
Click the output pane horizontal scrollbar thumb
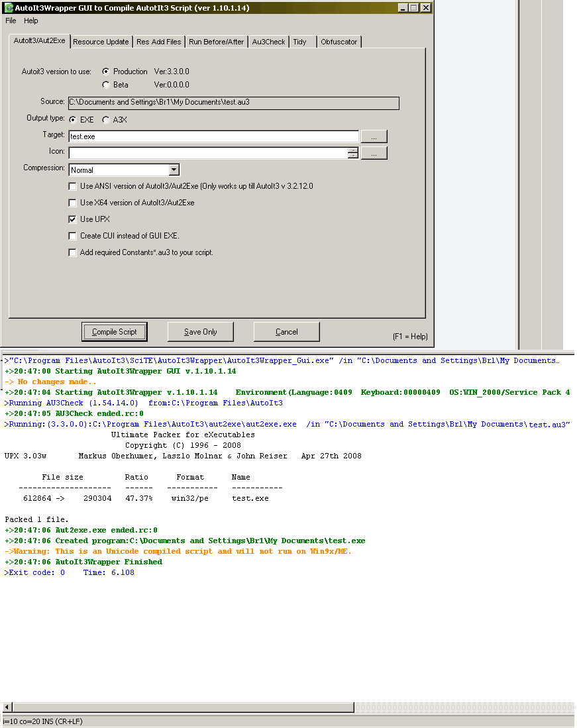coord(184,707)
